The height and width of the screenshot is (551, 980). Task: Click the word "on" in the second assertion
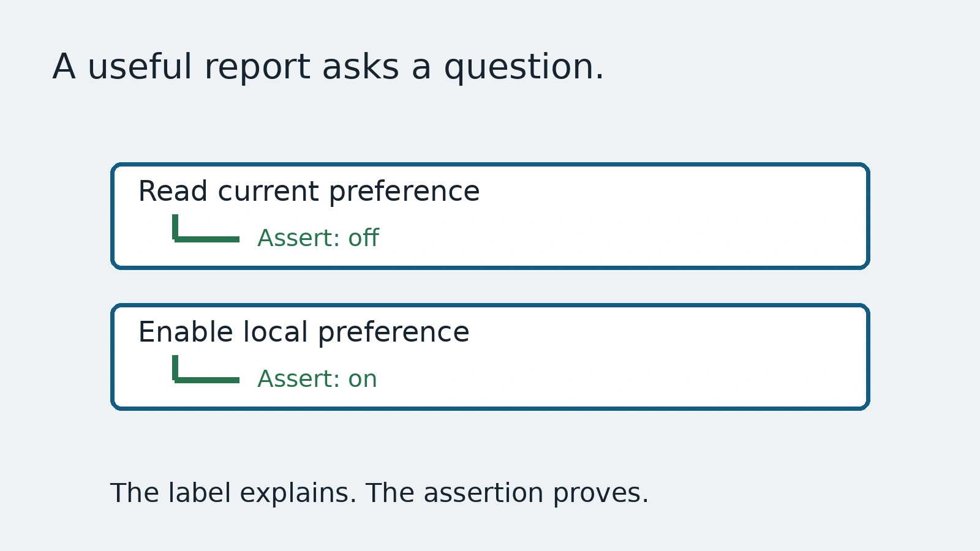[363, 380]
